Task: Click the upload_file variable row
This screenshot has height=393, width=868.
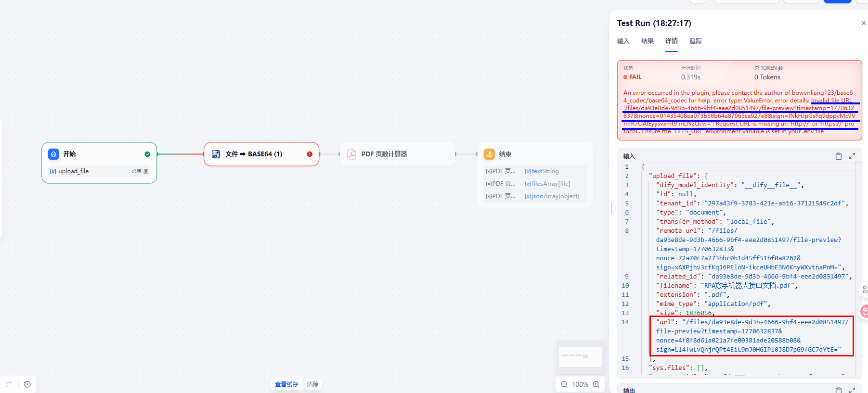Action: (x=99, y=171)
